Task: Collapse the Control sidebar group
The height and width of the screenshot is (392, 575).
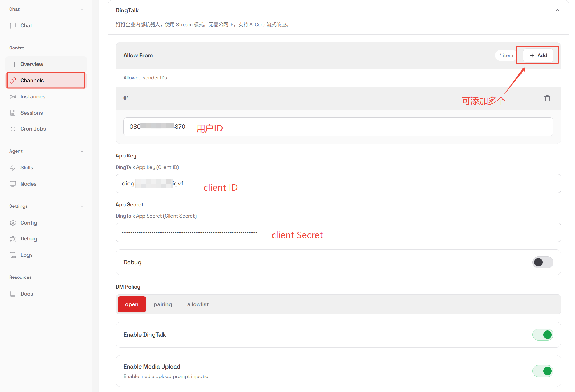Action: [x=82, y=48]
